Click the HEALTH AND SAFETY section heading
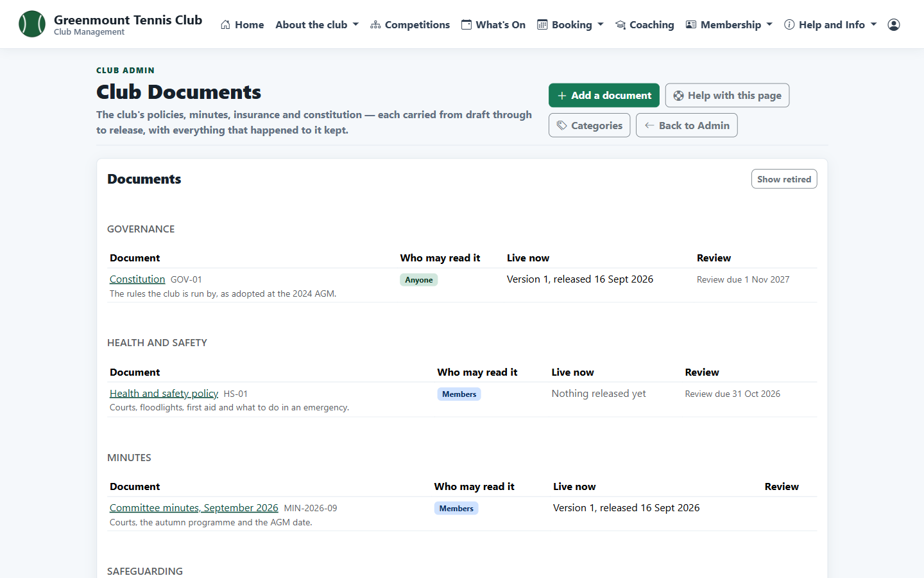 point(157,342)
